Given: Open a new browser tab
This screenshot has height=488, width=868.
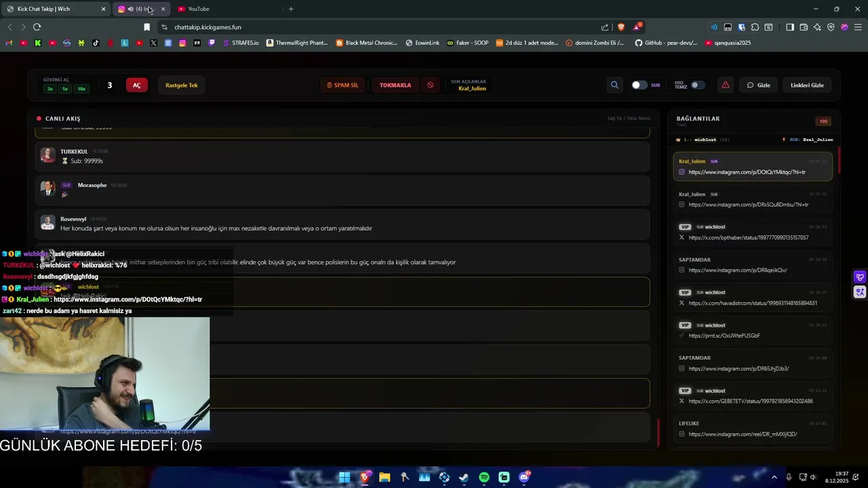Looking at the screenshot, I should (291, 9).
